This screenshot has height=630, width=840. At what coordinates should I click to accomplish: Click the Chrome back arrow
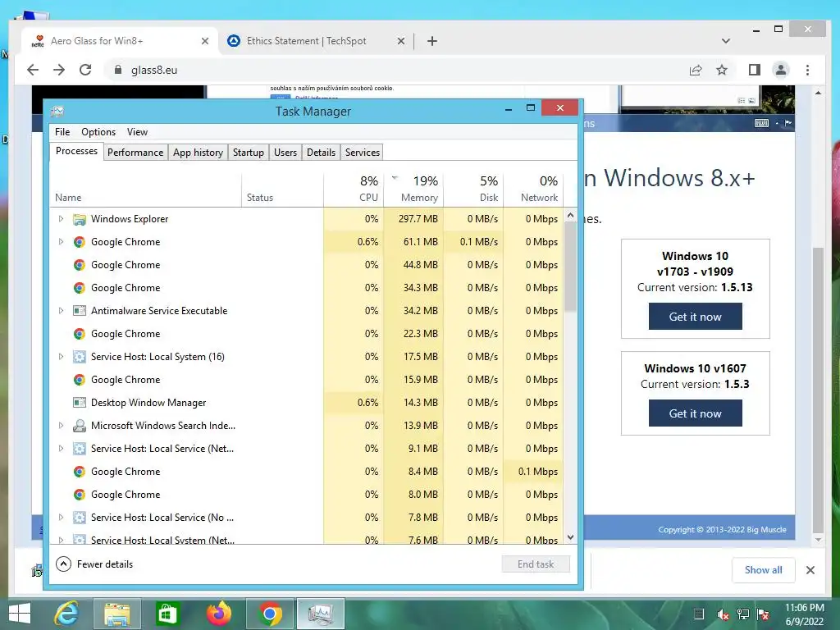click(33, 70)
